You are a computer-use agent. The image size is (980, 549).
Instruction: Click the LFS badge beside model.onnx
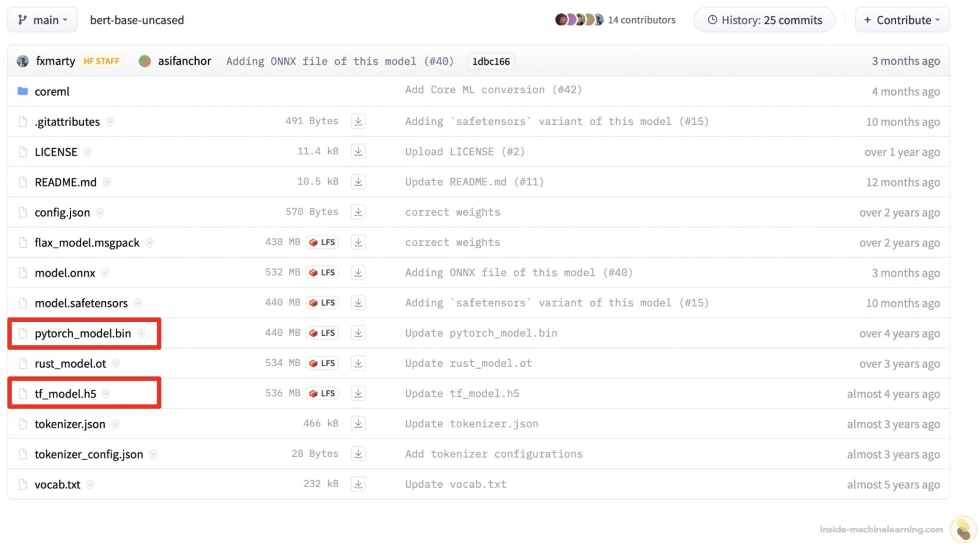click(x=323, y=273)
